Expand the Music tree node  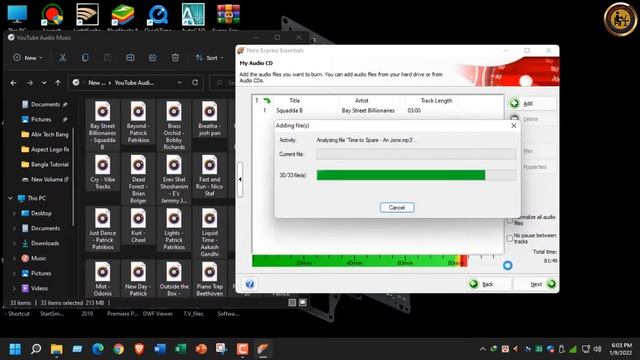click(x=14, y=258)
